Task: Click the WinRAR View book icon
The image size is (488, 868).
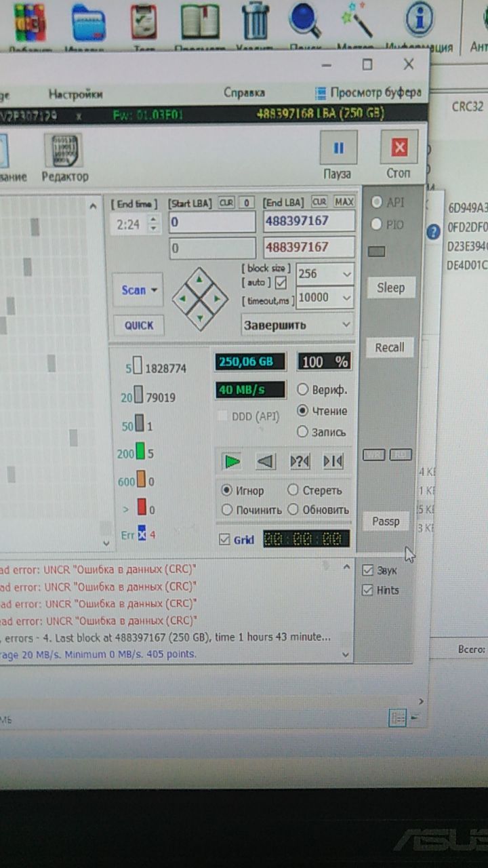Action: click(200, 22)
